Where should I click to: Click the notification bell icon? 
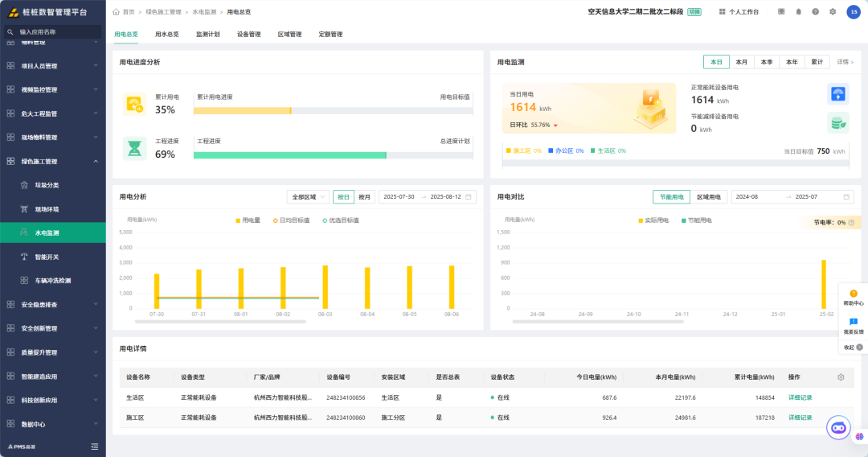coord(798,11)
